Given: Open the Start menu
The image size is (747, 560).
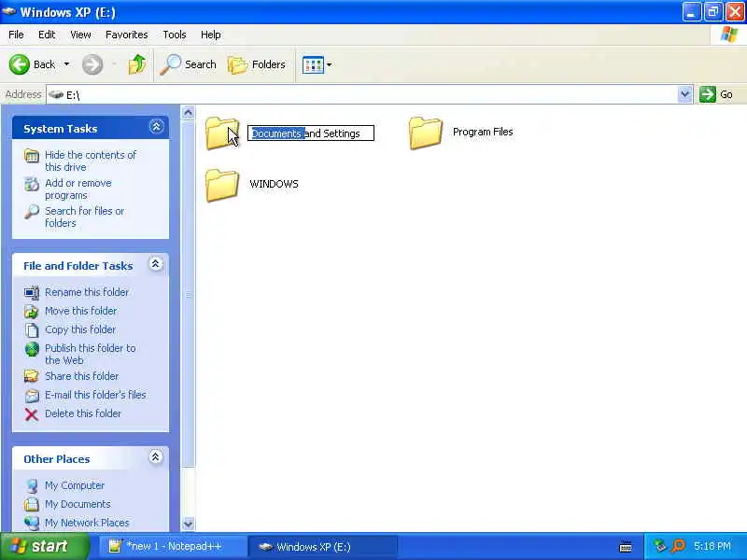Looking at the screenshot, I should pyautogui.click(x=45, y=546).
